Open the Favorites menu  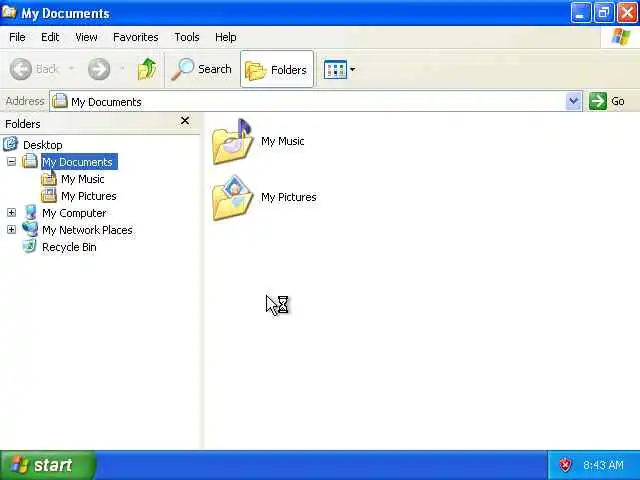(136, 37)
